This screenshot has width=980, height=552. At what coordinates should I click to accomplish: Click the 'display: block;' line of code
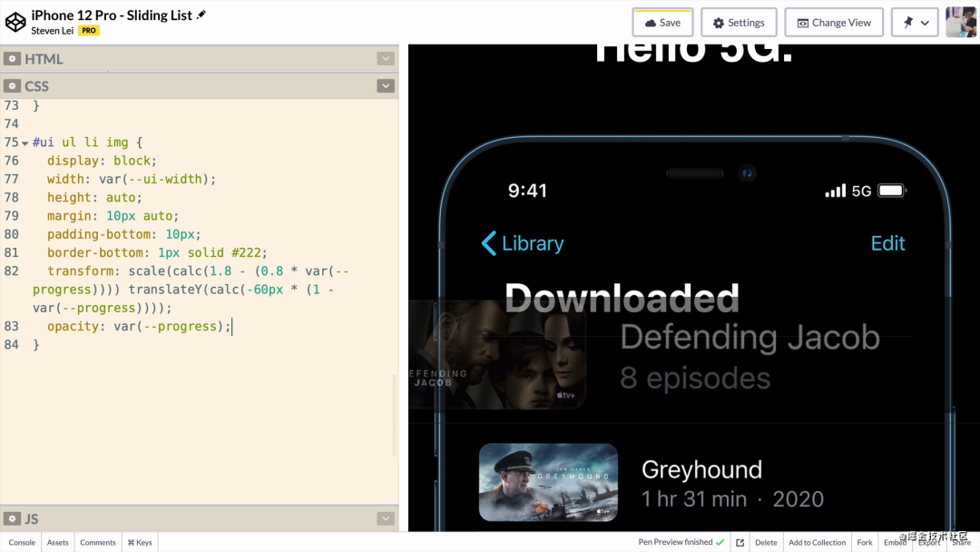pyautogui.click(x=102, y=161)
